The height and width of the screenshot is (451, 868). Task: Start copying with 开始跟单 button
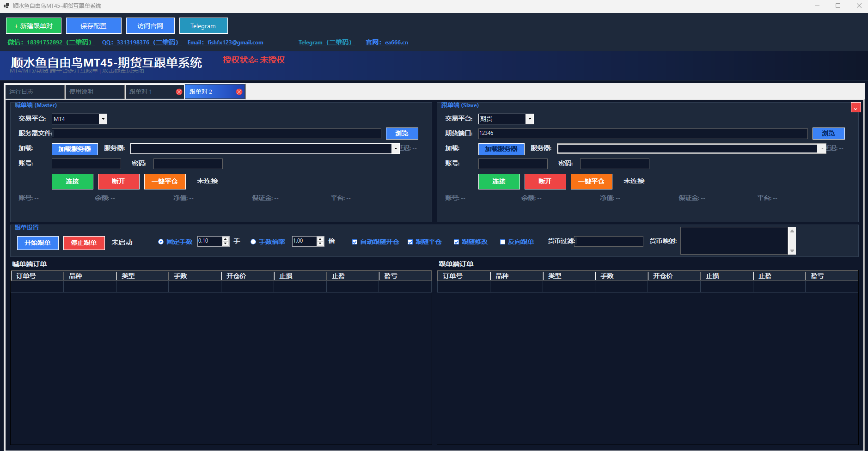(x=38, y=243)
